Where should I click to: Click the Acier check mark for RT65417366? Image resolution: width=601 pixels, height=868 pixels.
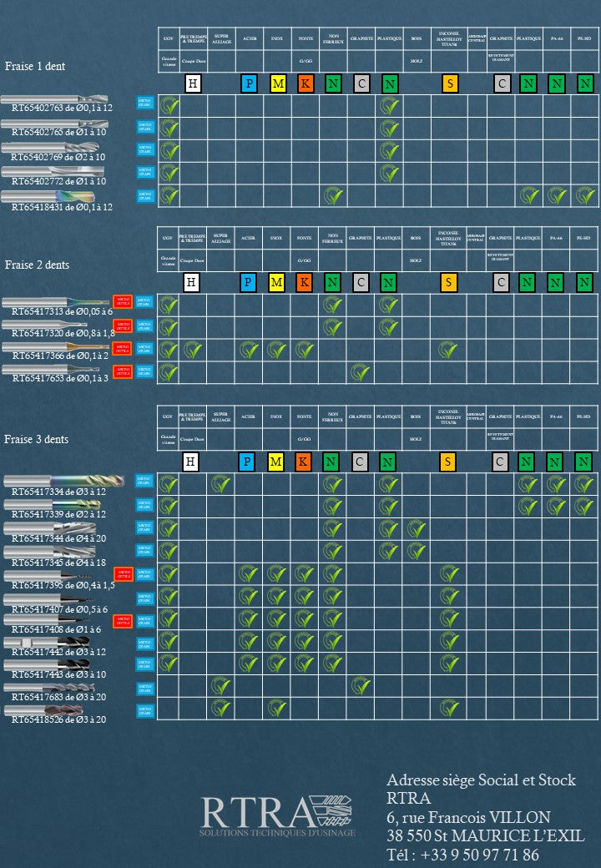click(249, 350)
